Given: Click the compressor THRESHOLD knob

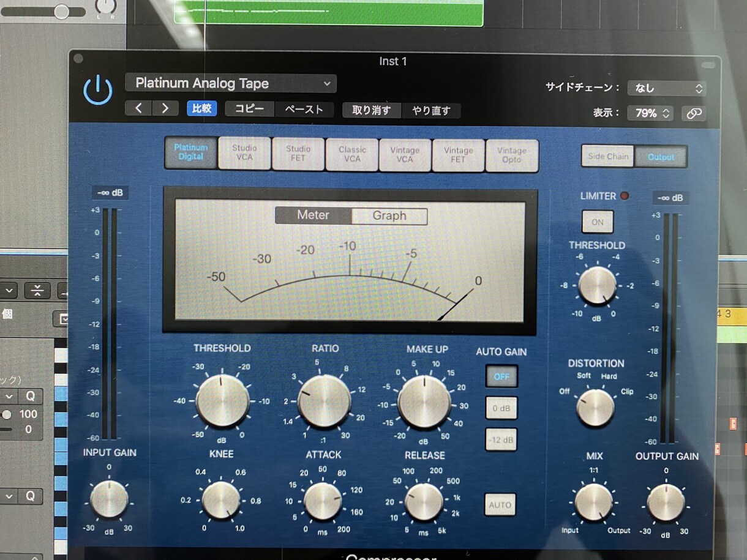Looking at the screenshot, I should (x=222, y=401).
